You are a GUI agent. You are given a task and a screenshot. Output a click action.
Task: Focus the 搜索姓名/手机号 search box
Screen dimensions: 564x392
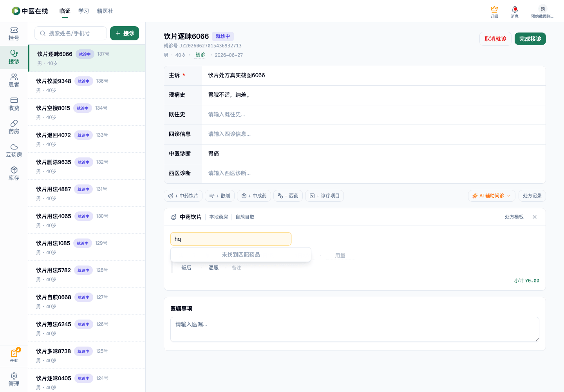(71, 33)
